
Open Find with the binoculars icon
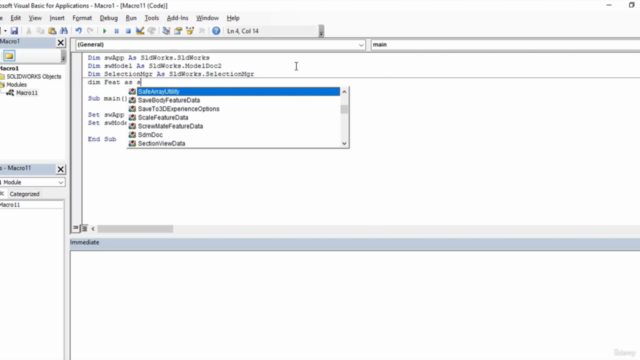[64, 31]
